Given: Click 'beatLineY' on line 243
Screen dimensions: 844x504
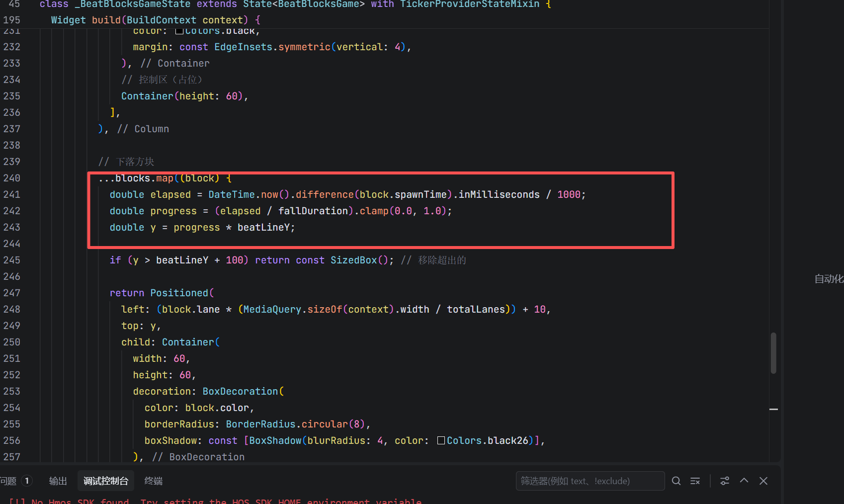Looking at the screenshot, I should 263,227.
